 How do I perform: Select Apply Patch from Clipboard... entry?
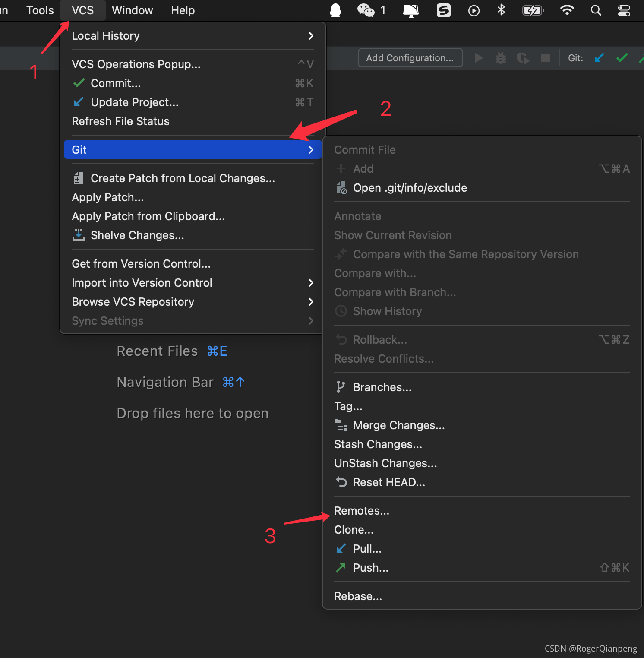point(193,216)
